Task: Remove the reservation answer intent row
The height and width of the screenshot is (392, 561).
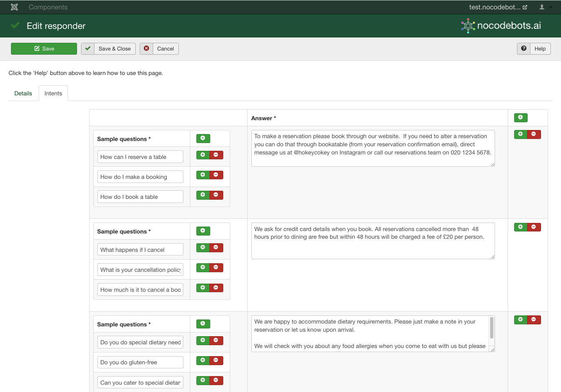Action: [x=534, y=134]
